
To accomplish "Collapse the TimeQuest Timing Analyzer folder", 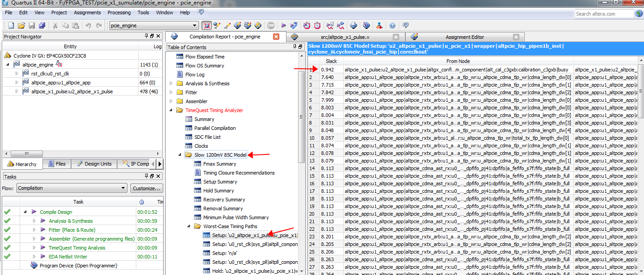I will [171, 110].
